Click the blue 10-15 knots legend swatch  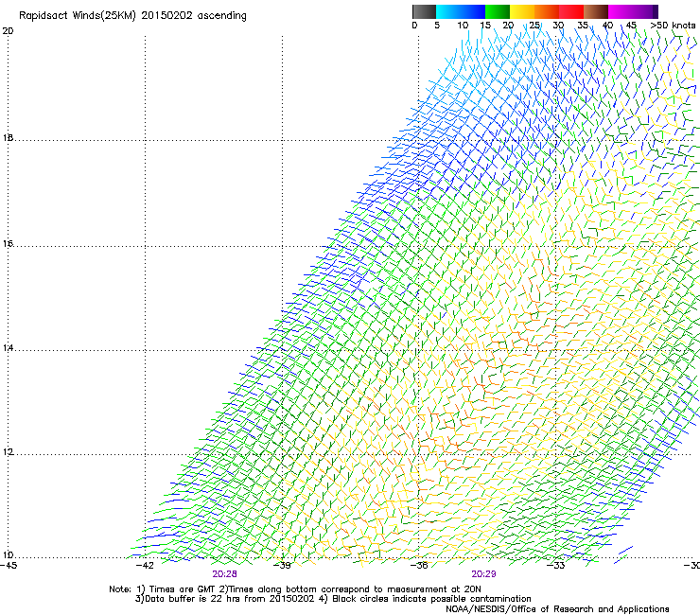[x=473, y=11]
